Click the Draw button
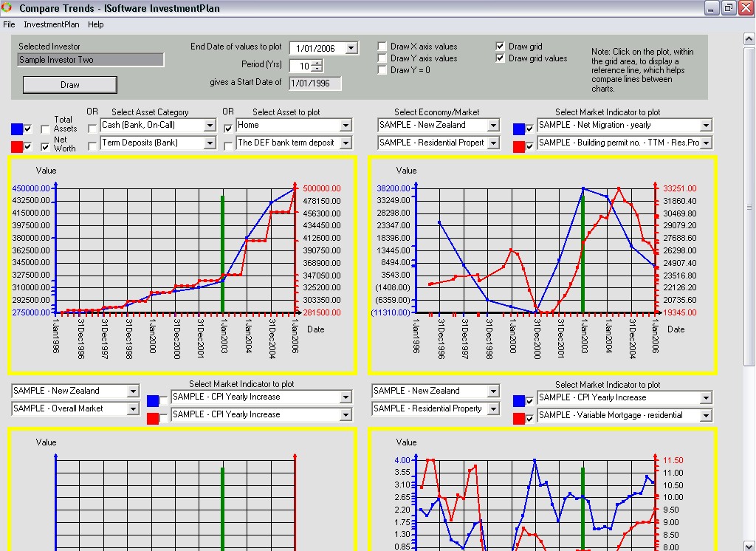Screen dimensions: 756x551 click(70, 85)
